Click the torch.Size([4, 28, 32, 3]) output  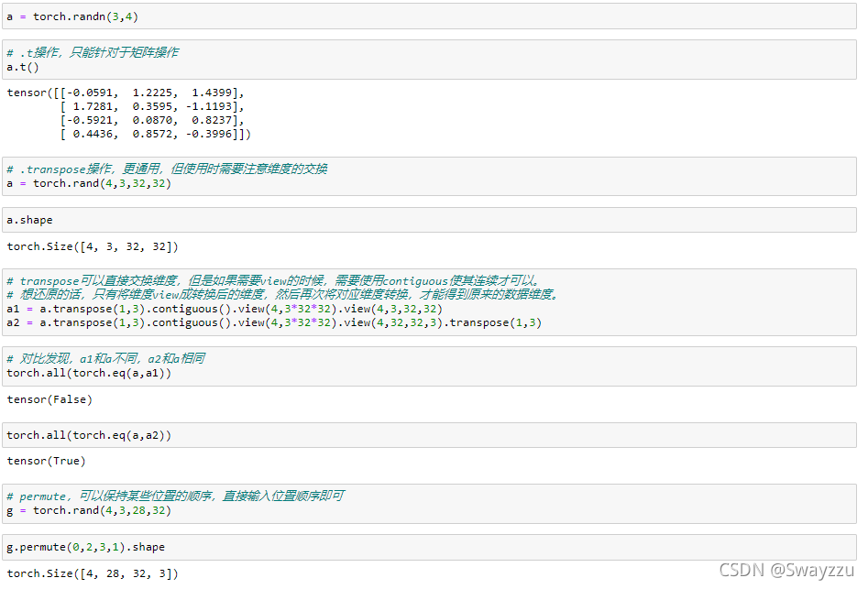click(93, 573)
